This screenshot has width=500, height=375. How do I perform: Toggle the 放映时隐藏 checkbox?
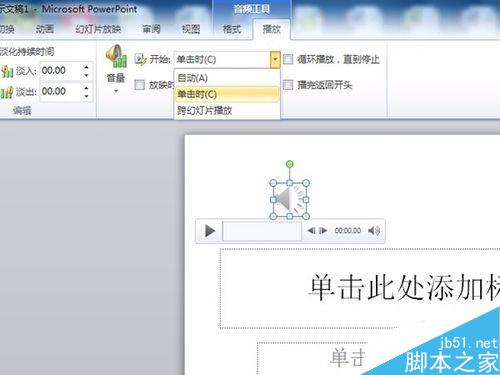pyautogui.click(x=140, y=85)
